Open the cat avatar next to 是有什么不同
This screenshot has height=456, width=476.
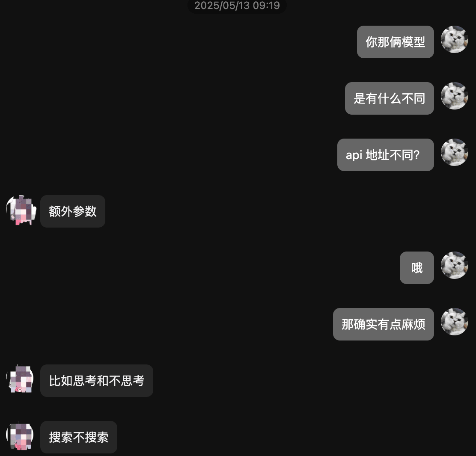(455, 96)
